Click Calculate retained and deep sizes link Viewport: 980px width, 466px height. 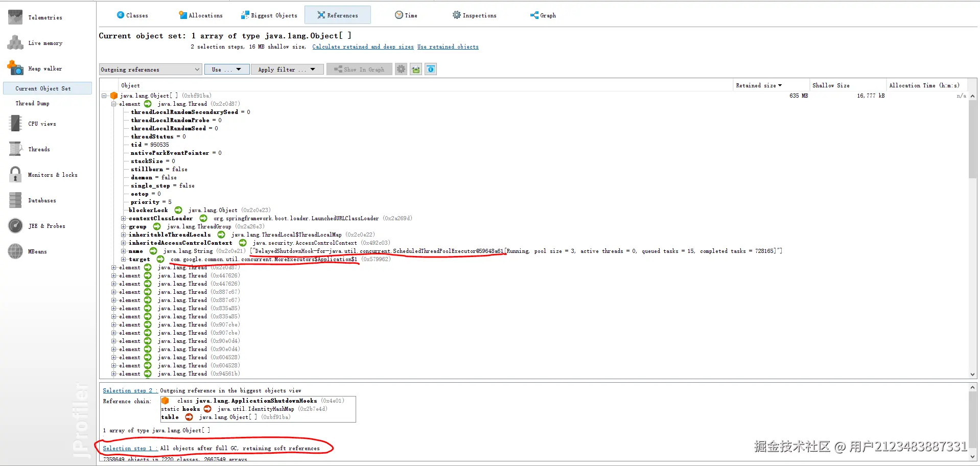(x=363, y=46)
